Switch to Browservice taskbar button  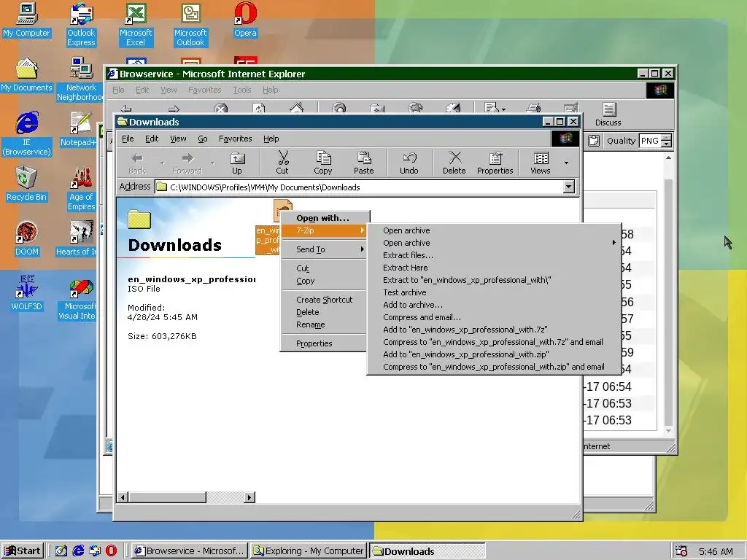coord(190,551)
